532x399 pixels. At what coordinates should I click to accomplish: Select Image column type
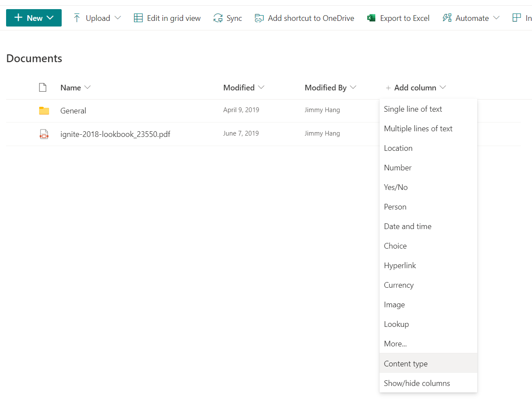click(428, 305)
